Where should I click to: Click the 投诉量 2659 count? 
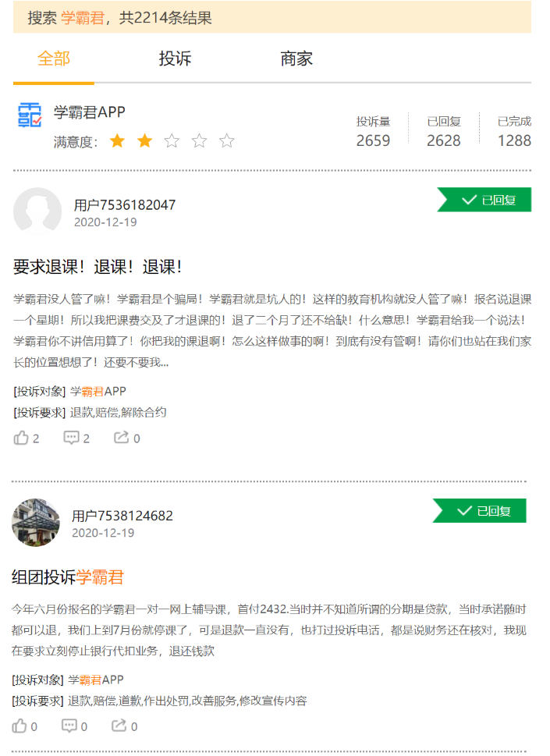(373, 131)
